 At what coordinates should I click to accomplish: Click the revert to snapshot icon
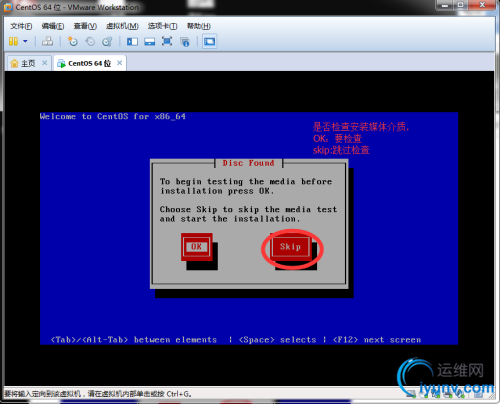[x=90, y=41]
